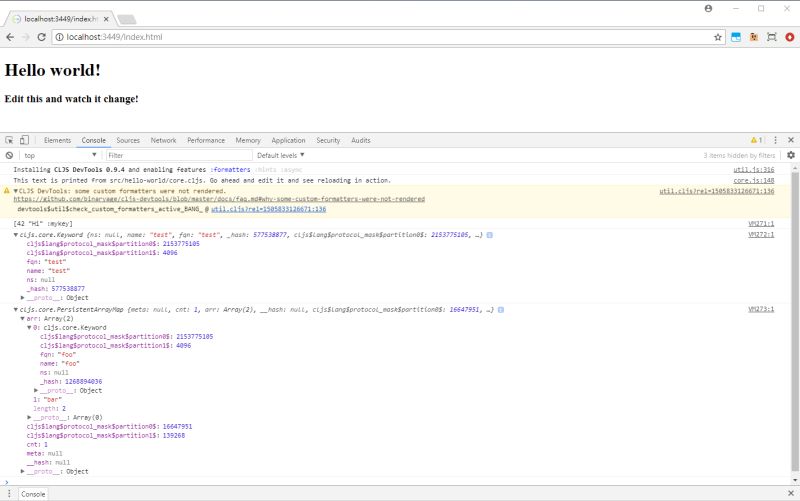
Task: Open the 'top' execution context dropdown
Action: tap(60, 156)
